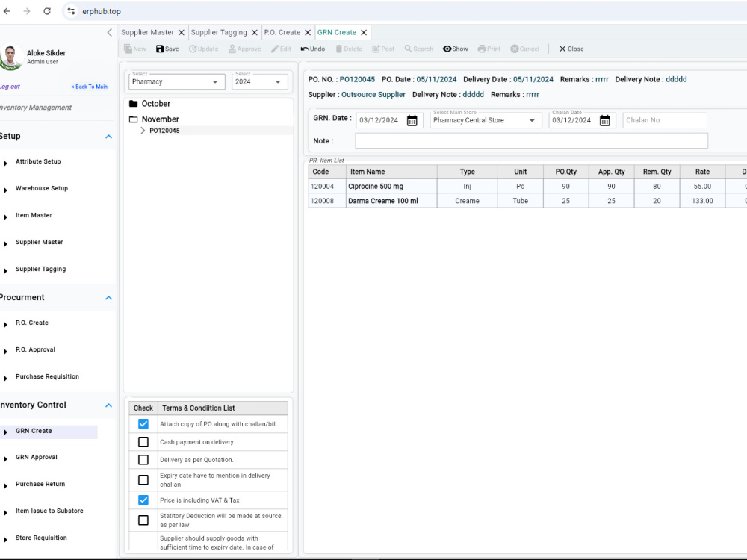
Task: Expand the PO120045 tree node
Action: (x=143, y=131)
